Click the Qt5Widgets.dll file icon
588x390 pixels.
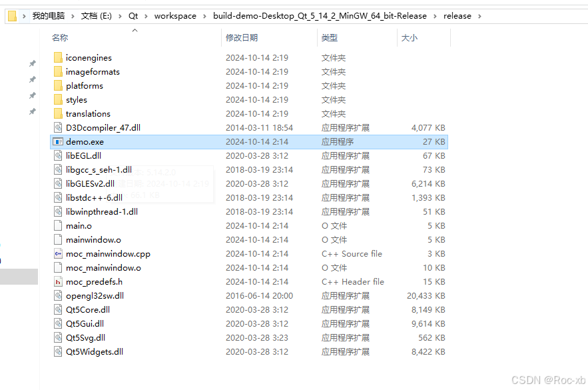coord(58,352)
